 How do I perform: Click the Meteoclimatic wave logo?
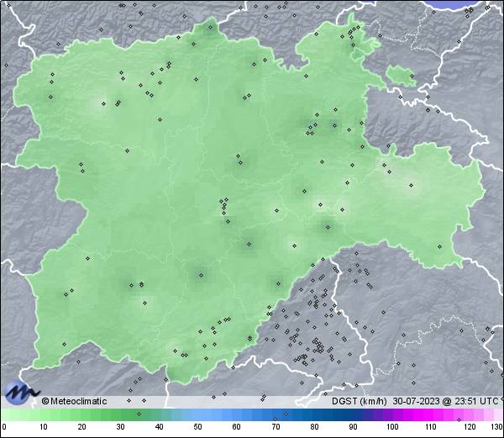[x=21, y=393]
